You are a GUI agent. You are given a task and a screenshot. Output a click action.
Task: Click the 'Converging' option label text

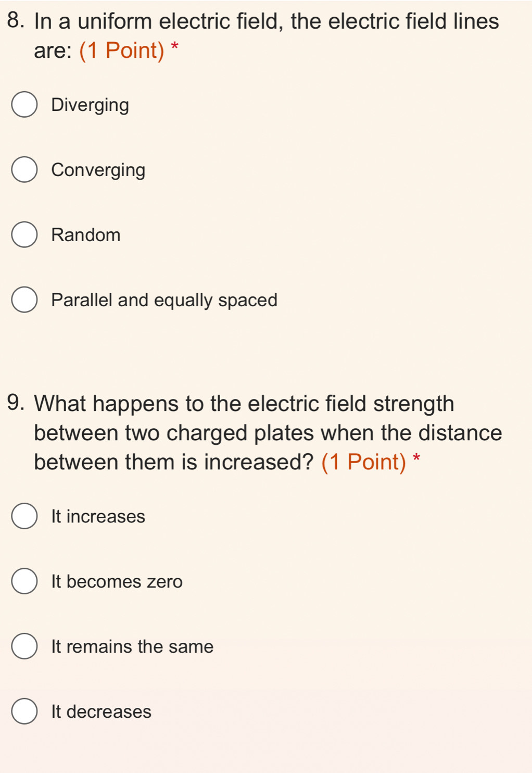click(x=98, y=170)
